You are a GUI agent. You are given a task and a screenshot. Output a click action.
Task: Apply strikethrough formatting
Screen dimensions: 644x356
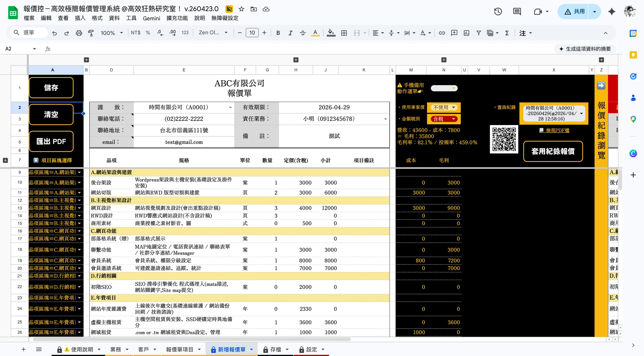303,33
